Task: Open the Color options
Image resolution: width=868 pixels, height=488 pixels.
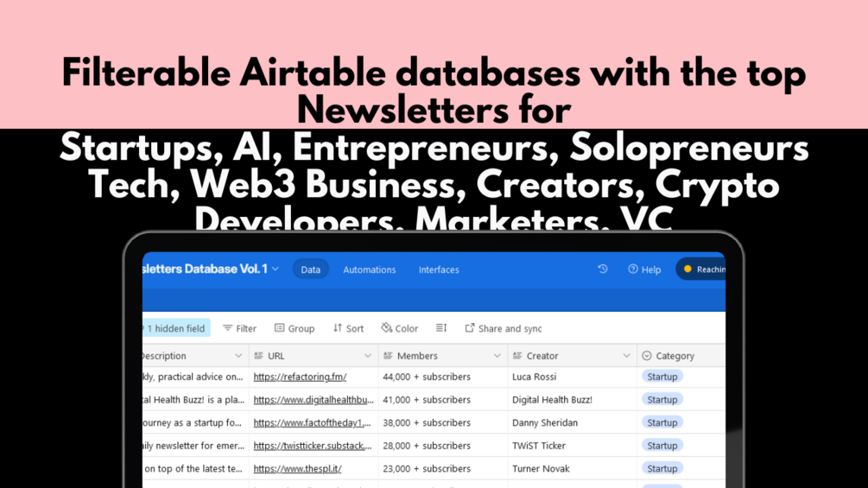Action: [400, 328]
